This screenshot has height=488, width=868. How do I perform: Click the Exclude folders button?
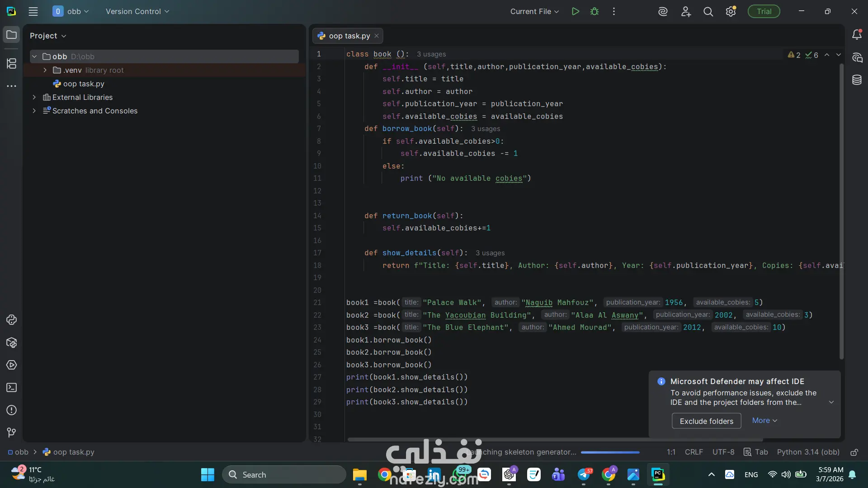click(x=706, y=421)
